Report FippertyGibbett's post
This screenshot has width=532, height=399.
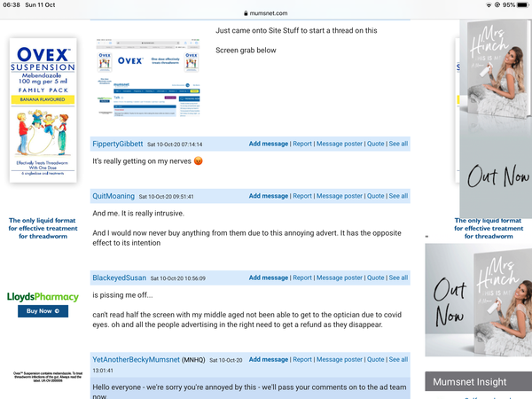click(302, 144)
